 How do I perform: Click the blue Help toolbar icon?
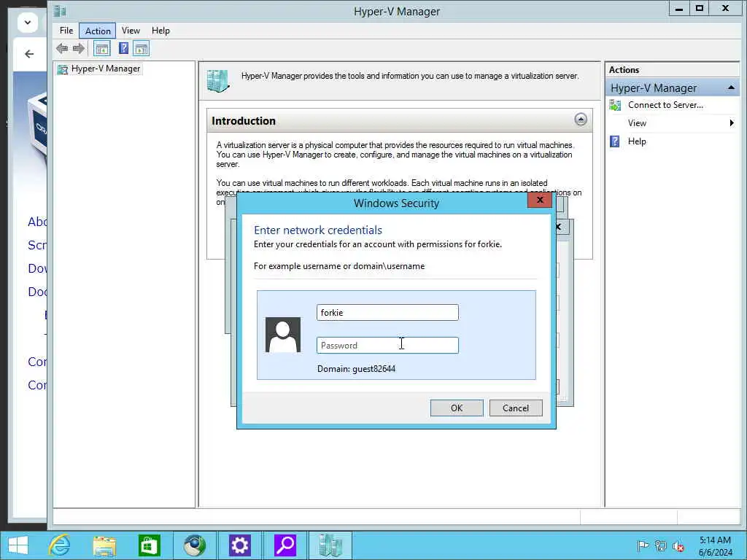[x=123, y=48]
